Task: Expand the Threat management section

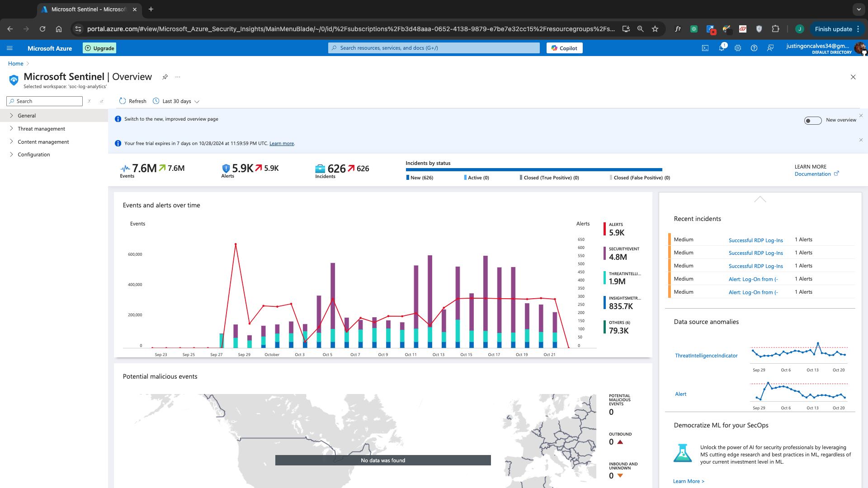Action: click(54, 129)
